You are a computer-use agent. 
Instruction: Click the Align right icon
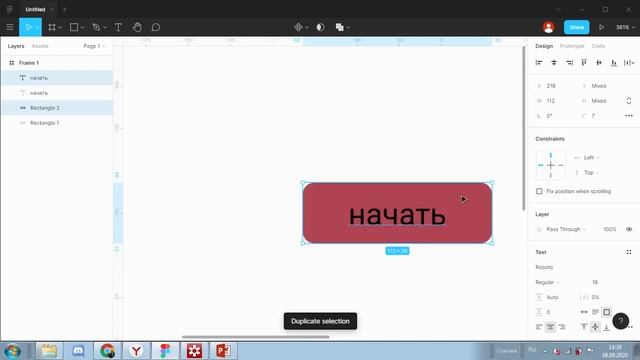(x=569, y=63)
